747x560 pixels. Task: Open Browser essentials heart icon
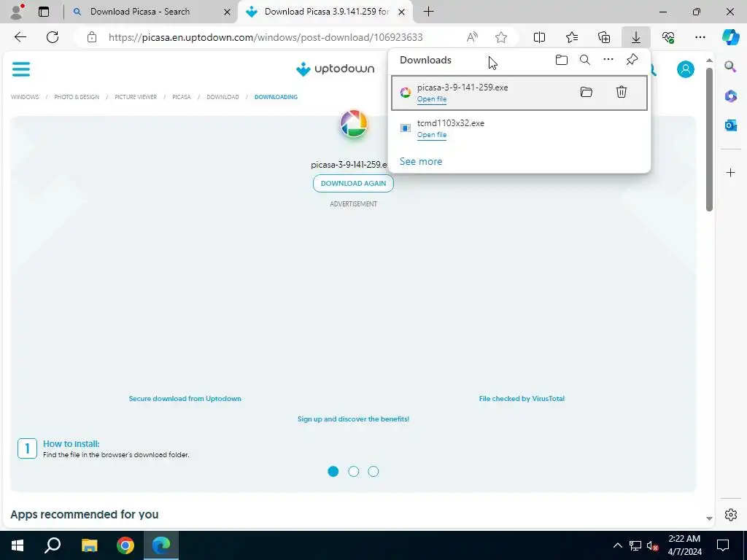668,37
